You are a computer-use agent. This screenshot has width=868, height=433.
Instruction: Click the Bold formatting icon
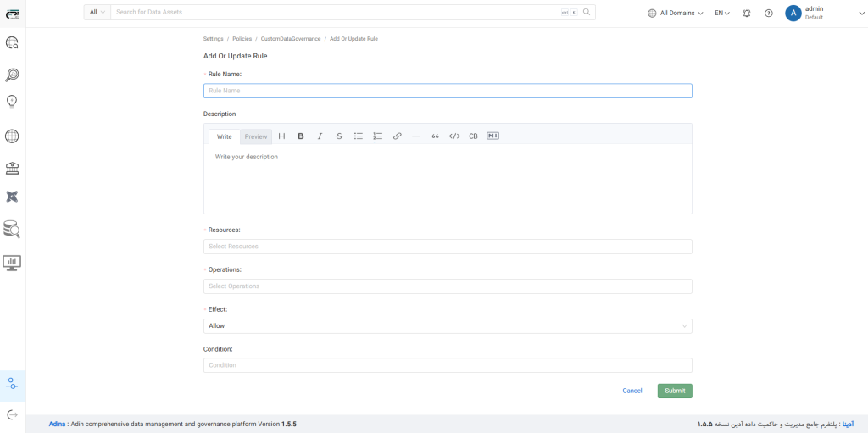pos(300,136)
